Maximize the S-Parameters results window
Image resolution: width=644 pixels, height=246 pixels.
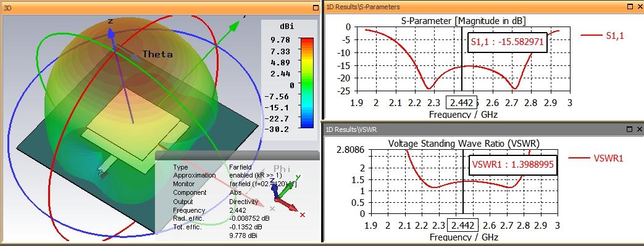630,7
